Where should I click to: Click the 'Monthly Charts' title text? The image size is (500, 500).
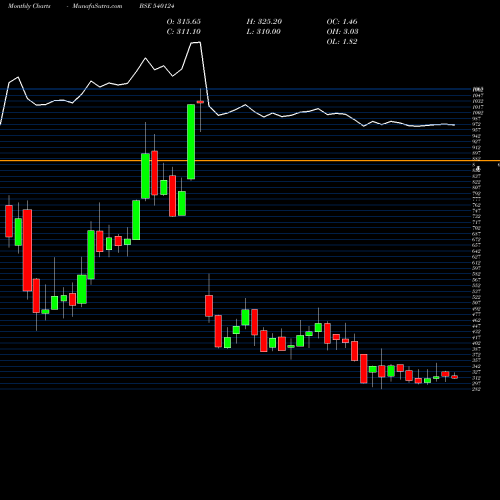click(x=29, y=6)
